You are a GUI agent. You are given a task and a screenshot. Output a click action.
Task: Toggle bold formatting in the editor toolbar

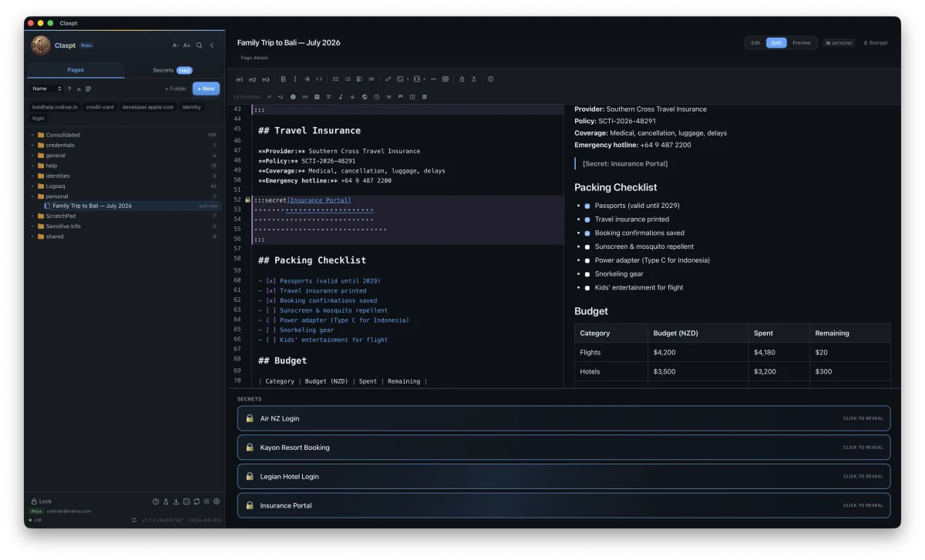tap(284, 79)
